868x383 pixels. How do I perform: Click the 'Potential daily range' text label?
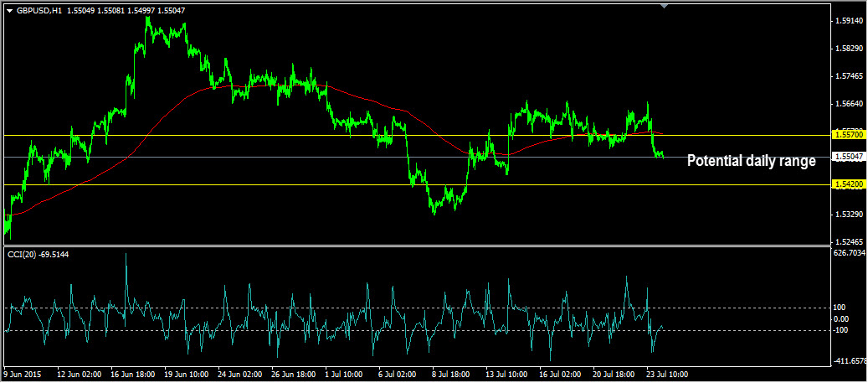(x=751, y=161)
